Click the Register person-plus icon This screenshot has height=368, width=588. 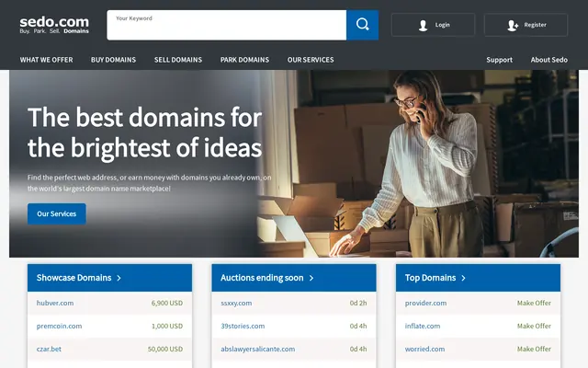click(513, 25)
